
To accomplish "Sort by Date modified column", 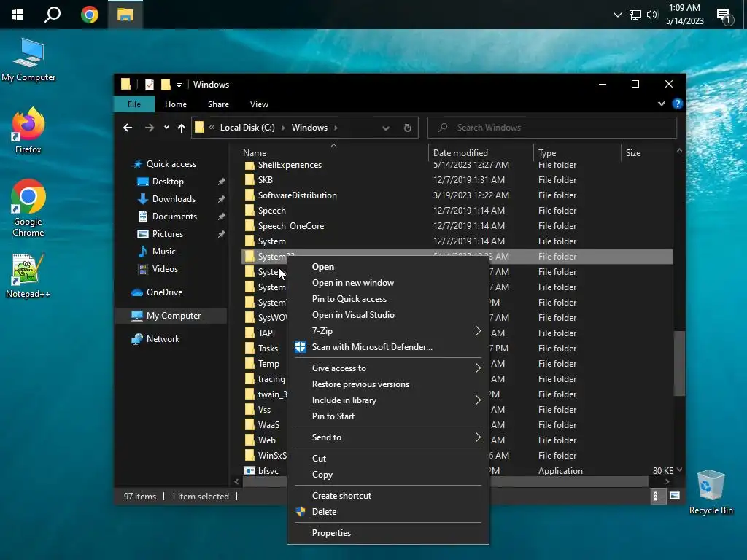I will (x=460, y=153).
